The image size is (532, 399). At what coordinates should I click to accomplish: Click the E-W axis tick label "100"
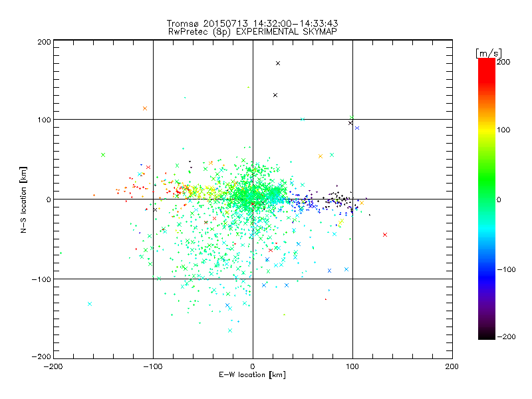click(x=352, y=366)
